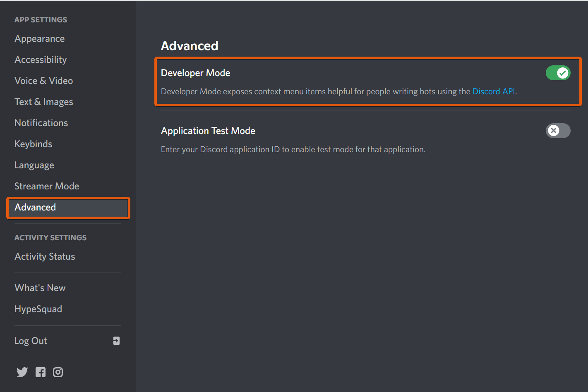Click the ACTIVITY SETTINGS section header
Viewport: 588px width, 392px height.
coord(50,238)
